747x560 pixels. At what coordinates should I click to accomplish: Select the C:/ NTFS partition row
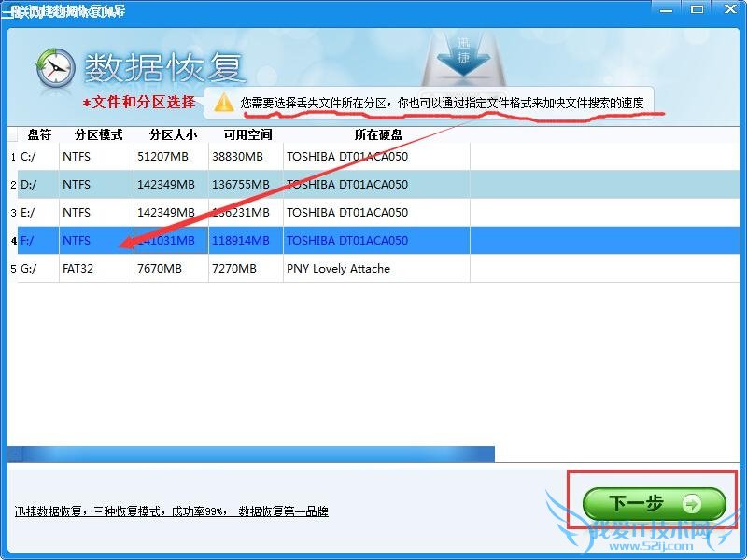pos(187,157)
